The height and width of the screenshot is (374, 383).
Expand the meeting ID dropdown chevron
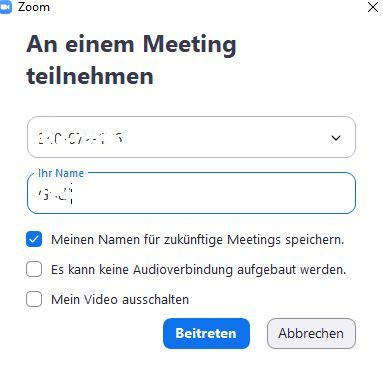click(x=336, y=138)
